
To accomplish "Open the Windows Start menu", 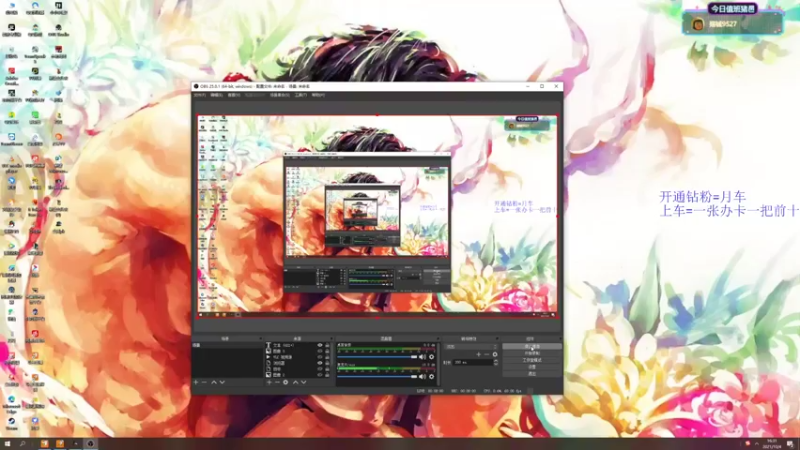I will 7,444.
